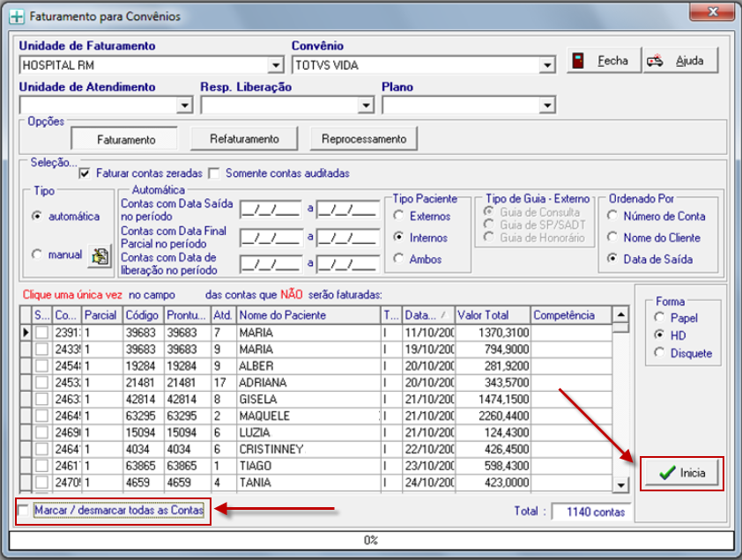The image size is (742, 560).
Task: Click the 1140 contas total field
Action: click(x=591, y=512)
